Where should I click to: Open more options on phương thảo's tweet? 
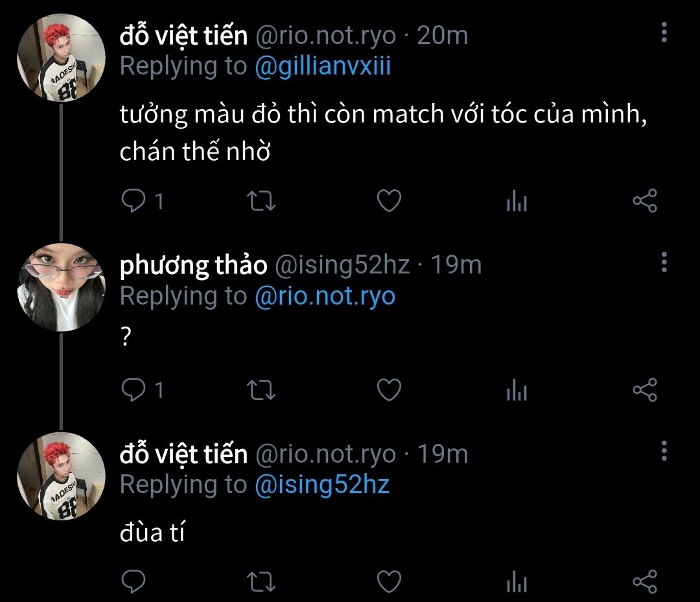click(664, 262)
